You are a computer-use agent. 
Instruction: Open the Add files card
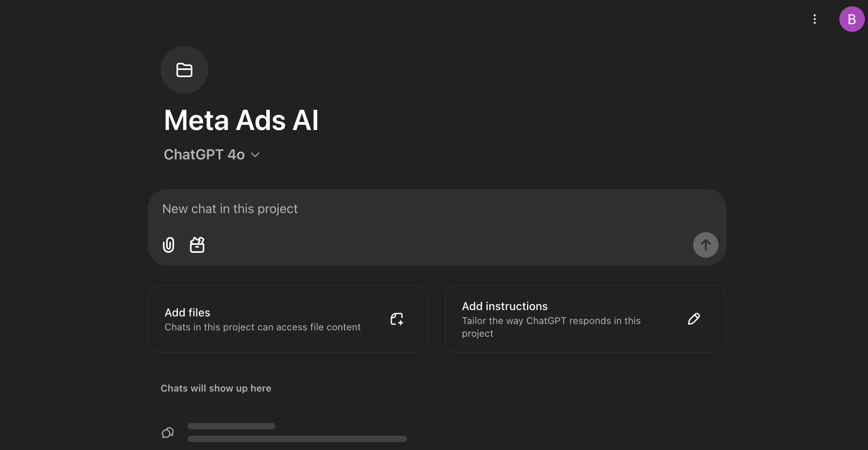pyautogui.click(x=289, y=319)
